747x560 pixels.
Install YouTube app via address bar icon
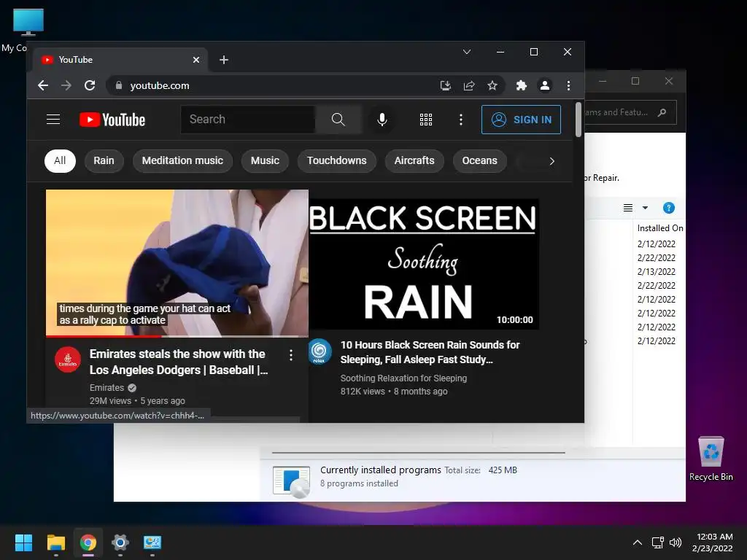point(446,85)
